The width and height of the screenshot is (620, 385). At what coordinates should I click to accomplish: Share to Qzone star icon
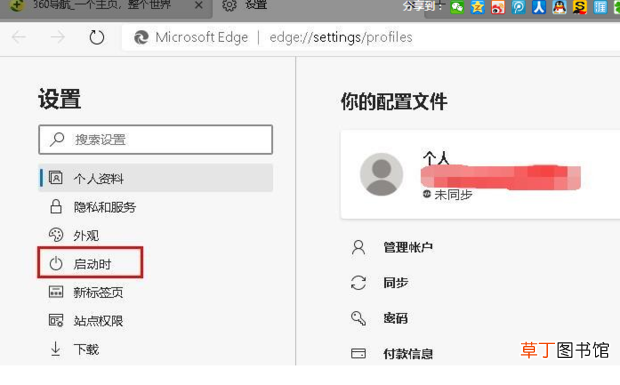pyautogui.click(x=478, y=7)
